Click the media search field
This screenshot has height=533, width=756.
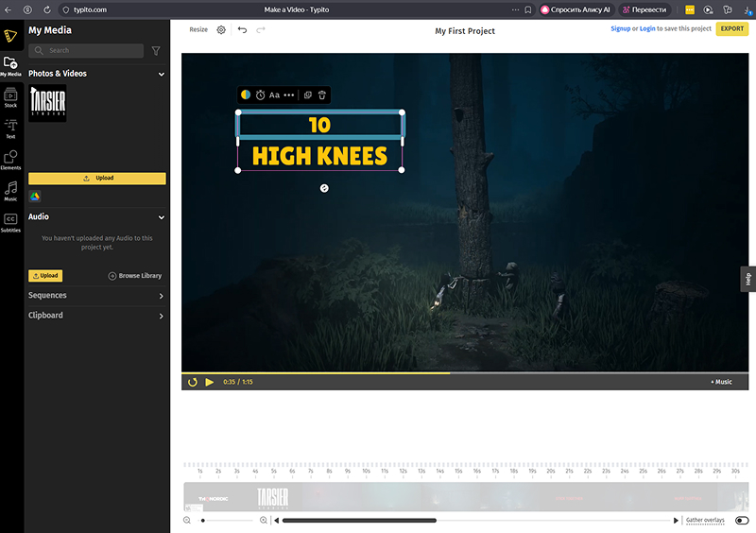coord(85,50)
